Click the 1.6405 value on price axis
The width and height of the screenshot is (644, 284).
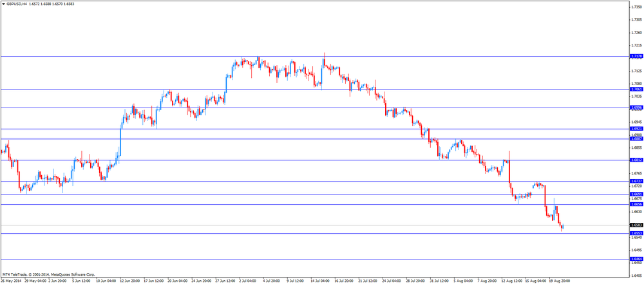pyautogui.click(x=638, y=276)
